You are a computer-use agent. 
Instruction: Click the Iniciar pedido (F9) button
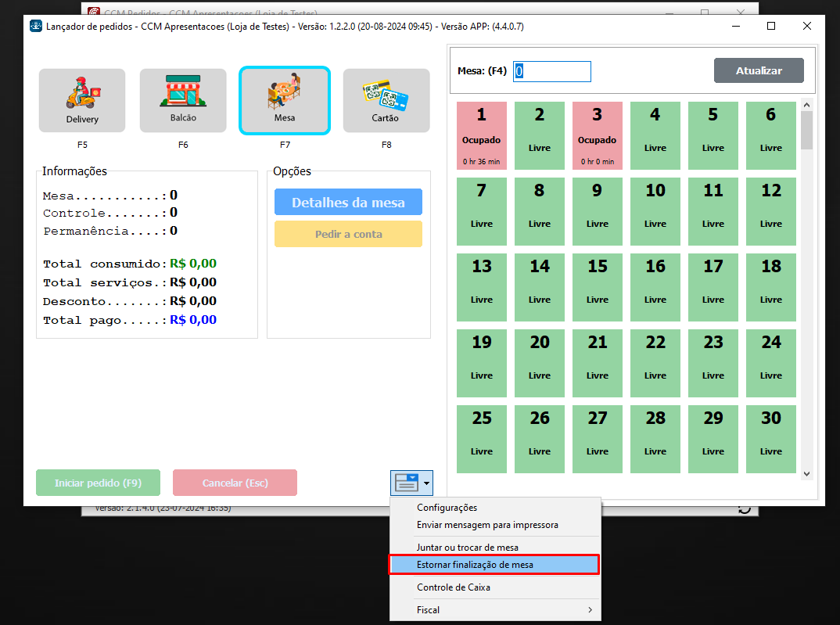point(98,483)
